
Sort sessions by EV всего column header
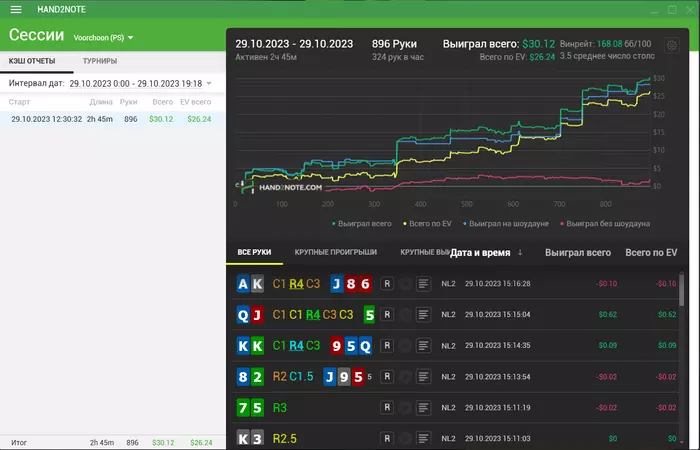click(x=196, y=102)
